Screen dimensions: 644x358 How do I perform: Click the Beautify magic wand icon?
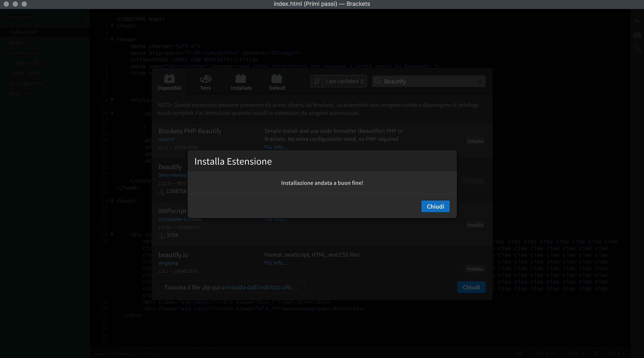click(637, 48)
